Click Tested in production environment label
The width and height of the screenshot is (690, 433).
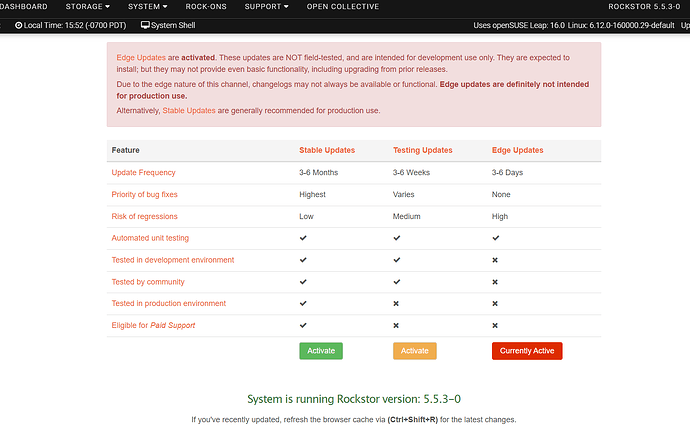169,304
